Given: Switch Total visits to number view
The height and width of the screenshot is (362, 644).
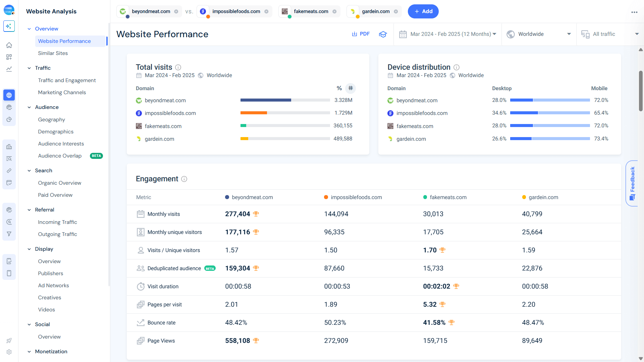Looking at the screenshot, I should [x=351, y=88].
